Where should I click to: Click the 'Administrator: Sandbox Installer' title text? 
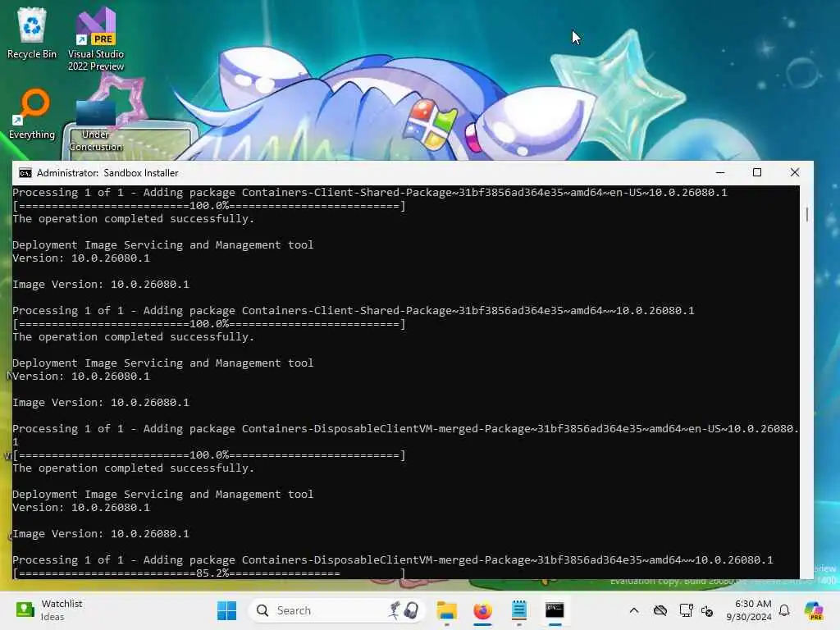[x=107, y=172]
